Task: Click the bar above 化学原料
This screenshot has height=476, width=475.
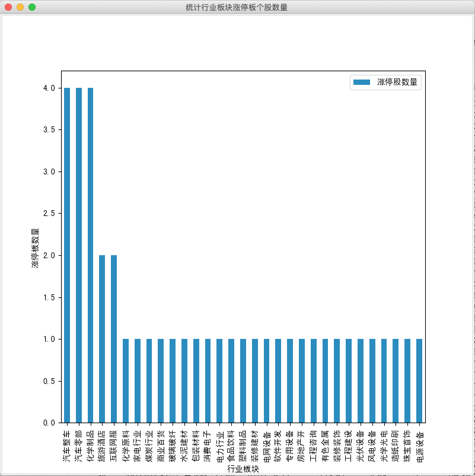Action: click(126, 380)
